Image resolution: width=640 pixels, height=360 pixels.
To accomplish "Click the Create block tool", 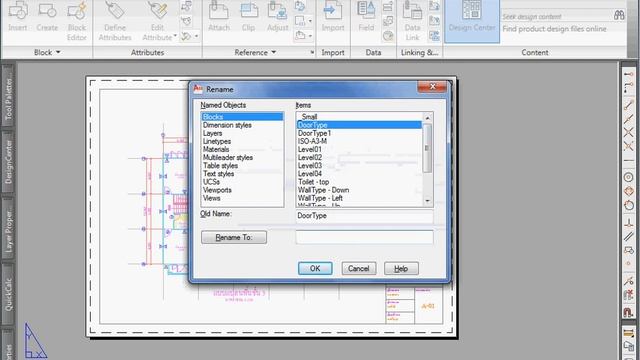I will pos(47,16).
